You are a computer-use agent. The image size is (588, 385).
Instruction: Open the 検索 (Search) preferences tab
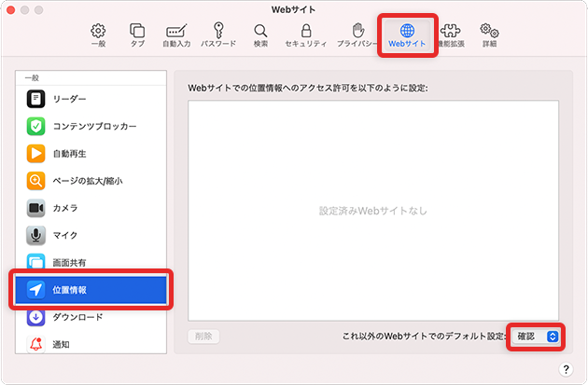260,35
